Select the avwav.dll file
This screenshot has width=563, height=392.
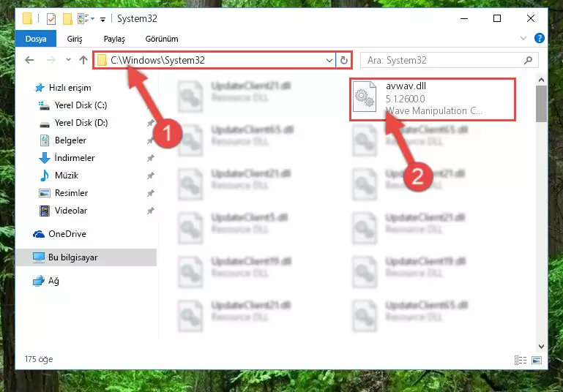coord(433,99)
